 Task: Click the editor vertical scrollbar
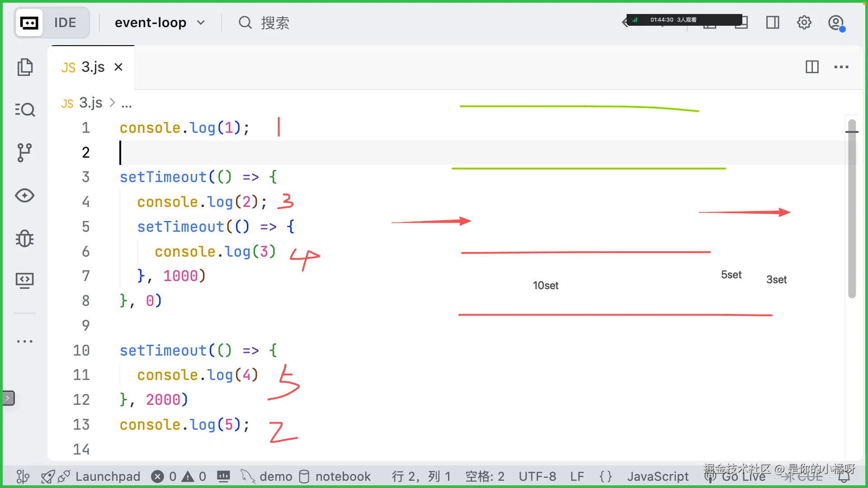click(x=852, y=208)
